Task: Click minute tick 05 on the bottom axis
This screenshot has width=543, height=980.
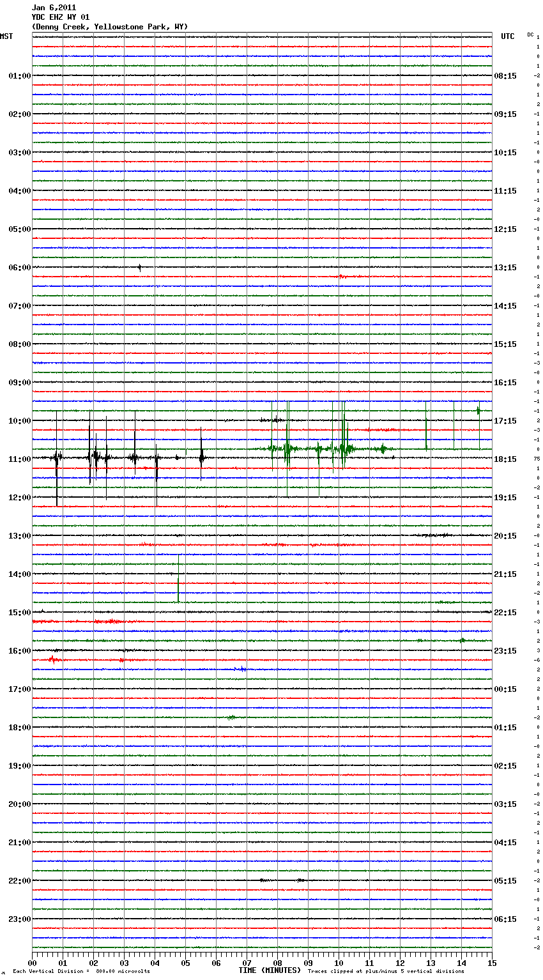Action: pyautogui.click(x=185, y=963)
